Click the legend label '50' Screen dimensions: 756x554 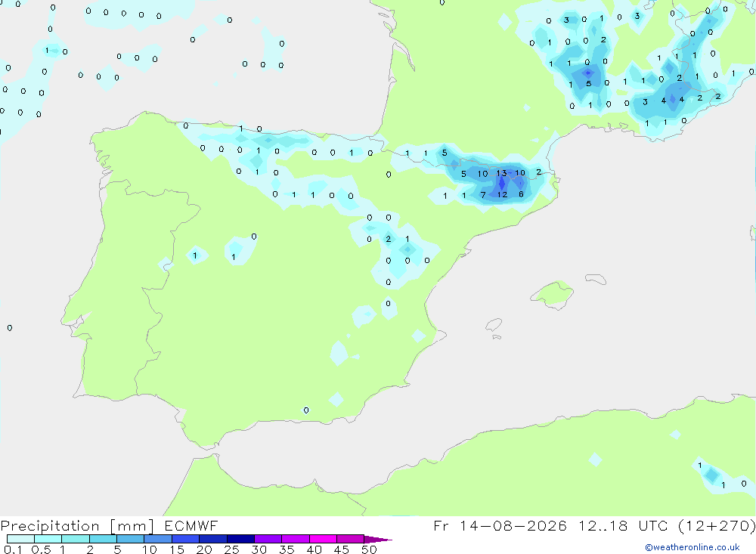click(369, 549)
